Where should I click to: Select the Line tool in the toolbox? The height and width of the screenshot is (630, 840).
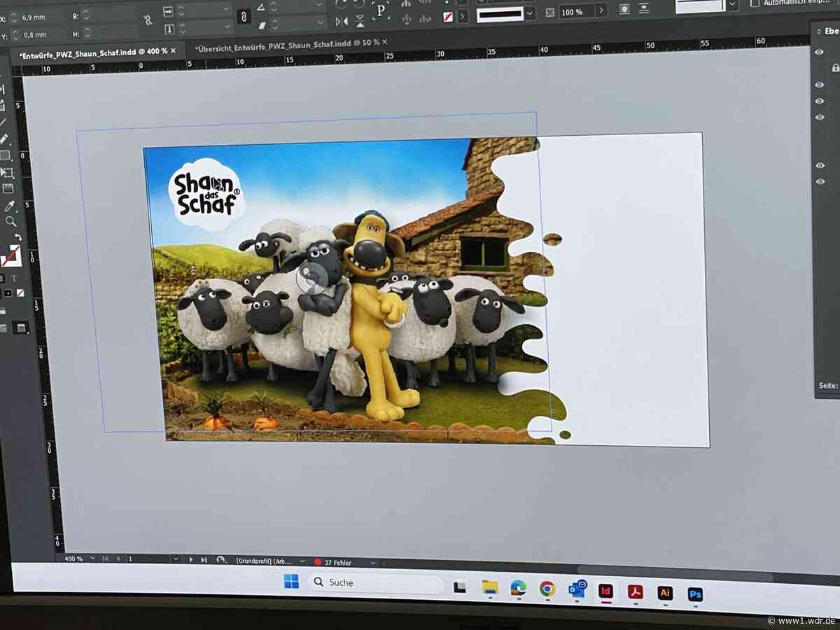pos(3,121)
